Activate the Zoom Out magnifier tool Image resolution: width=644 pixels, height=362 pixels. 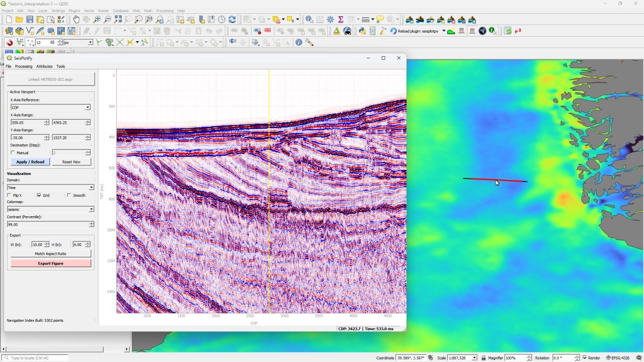click(108, 20)
